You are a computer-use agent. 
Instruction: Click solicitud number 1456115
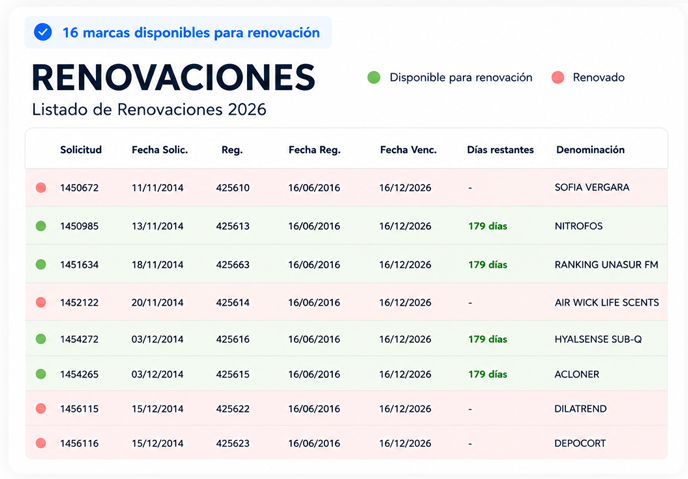click(79, 408)
